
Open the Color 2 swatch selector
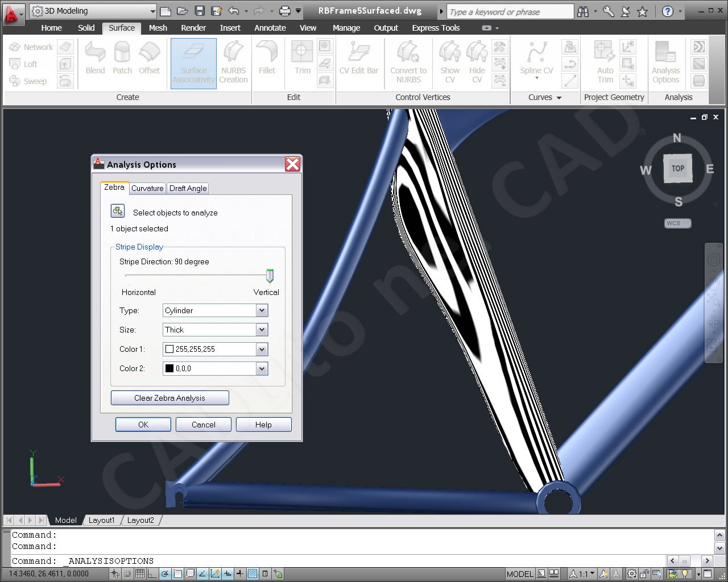(x=262, y=368)
